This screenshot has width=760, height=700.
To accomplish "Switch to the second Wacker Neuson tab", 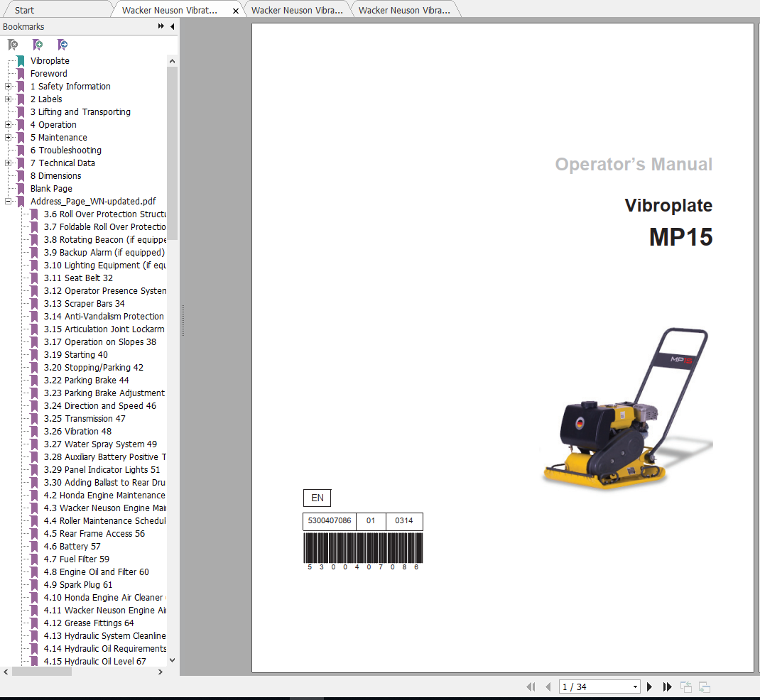I will coord(297,10).
